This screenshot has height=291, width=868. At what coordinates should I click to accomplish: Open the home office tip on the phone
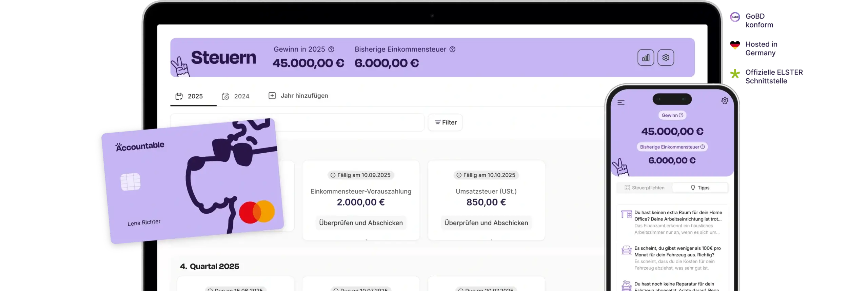pos(672,222)
